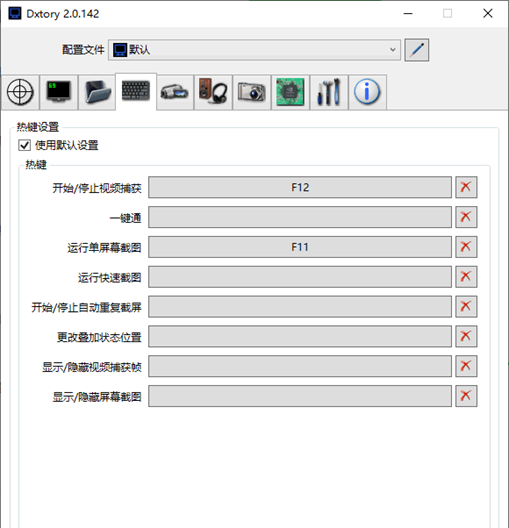This screenshot has height=528, width=509.
Task: Clear the 显示/隐藏屏幕截图 hotkey
Action: coord(466,396)
